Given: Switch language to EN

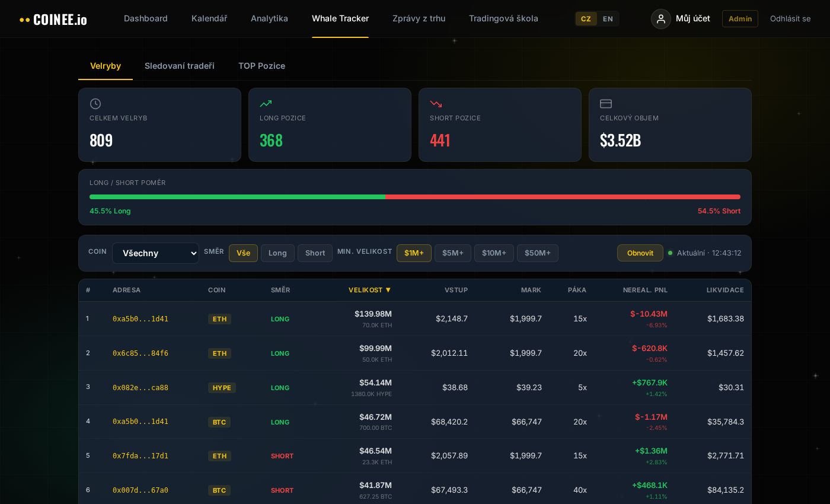Looking at the screenshot, I should 608,18.
